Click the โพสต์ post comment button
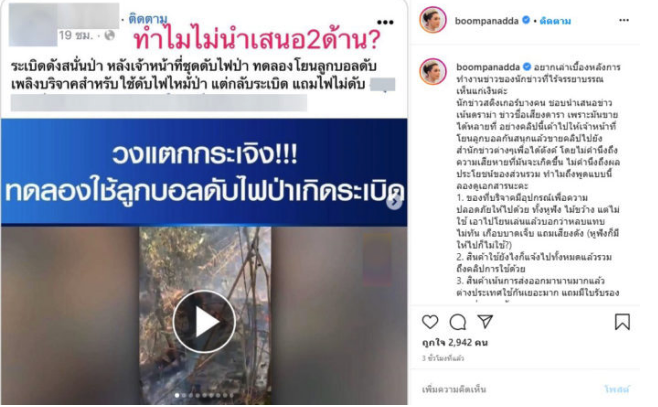 (x=617, y=389)
